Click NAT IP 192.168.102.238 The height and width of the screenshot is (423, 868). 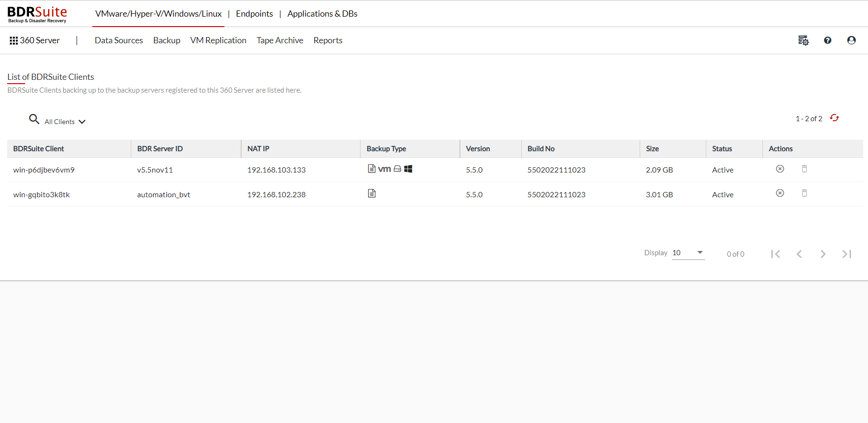click(276, 194)
